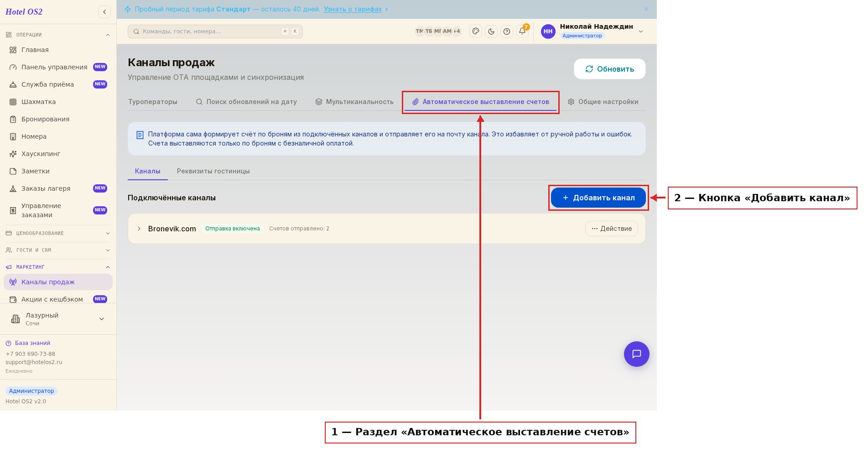
Task: Click the Добавить канал button
Action: tap(598, 198)
